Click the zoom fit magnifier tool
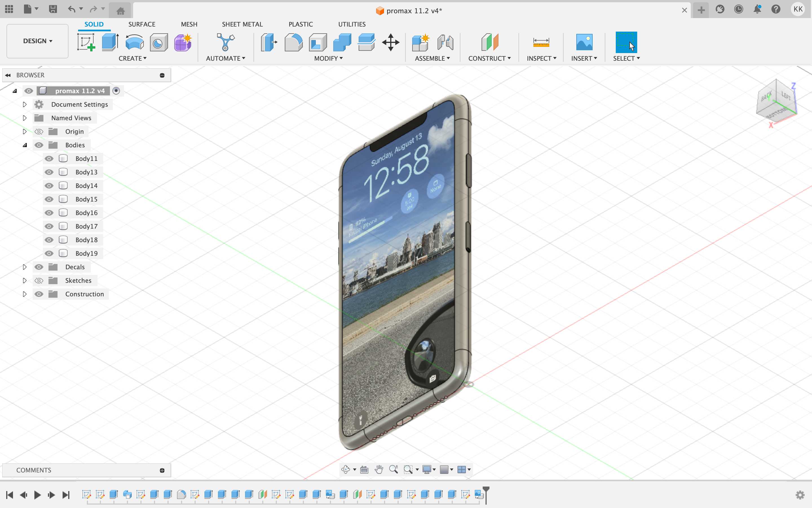The height and width of the screenshot is (508, 812). click(408, 469)
